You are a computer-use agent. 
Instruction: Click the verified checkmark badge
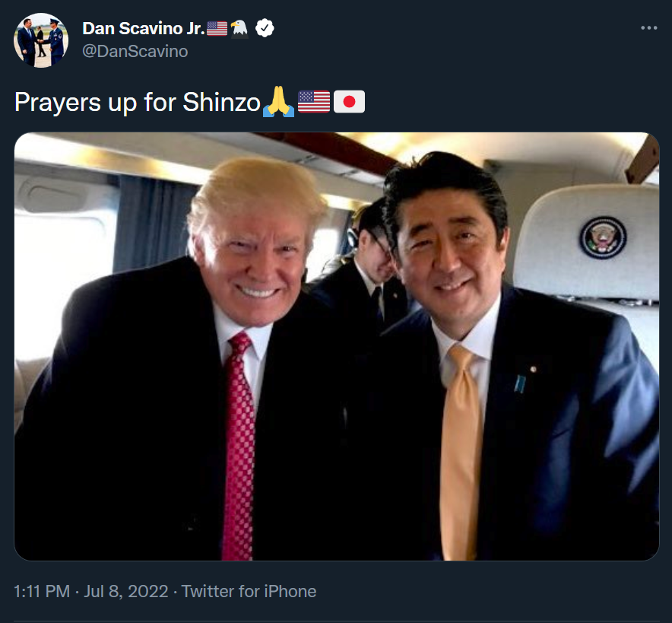[265, 28]
